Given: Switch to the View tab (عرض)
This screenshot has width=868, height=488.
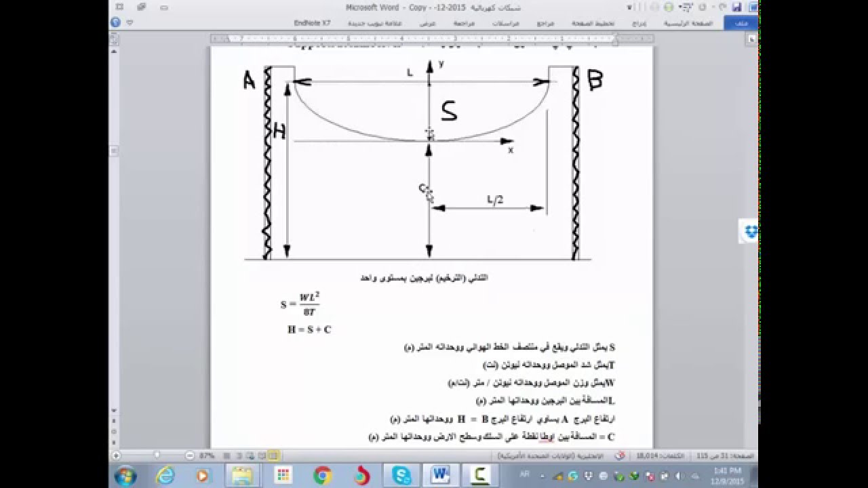Looking at the screenshot, I should pyautogui.click(x=429, y=22).
